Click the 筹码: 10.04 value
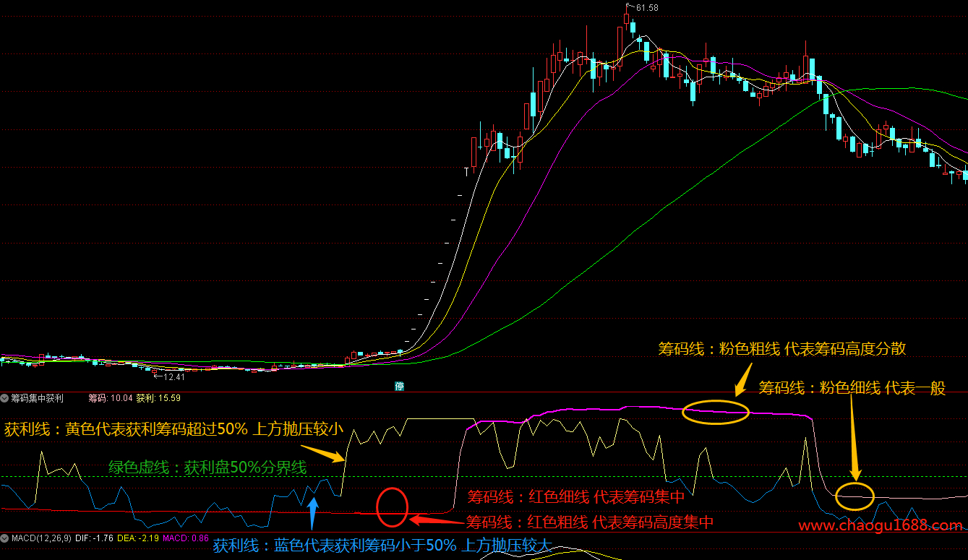The height and width of the screenshot is (560, 968). pyautogui.click(x=111, y=398)
